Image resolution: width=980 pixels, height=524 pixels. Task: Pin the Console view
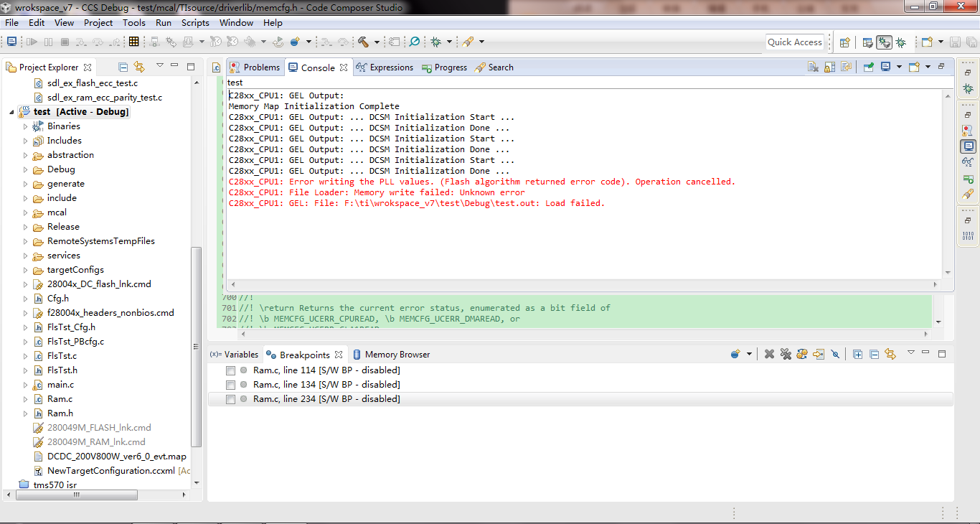click(868, 67)
